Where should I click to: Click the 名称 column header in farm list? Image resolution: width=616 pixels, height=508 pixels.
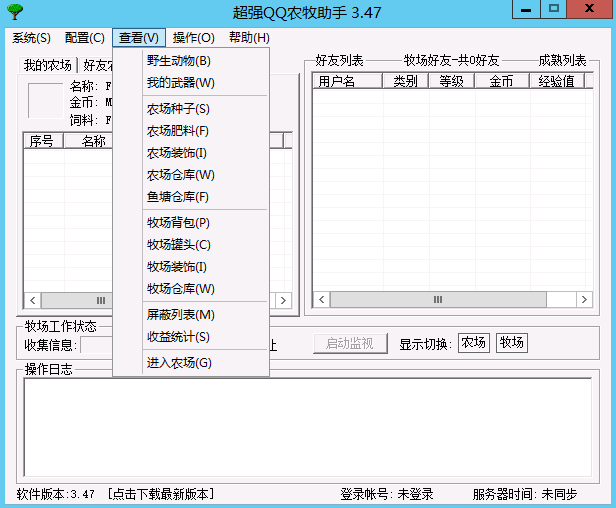coord(88,141)
